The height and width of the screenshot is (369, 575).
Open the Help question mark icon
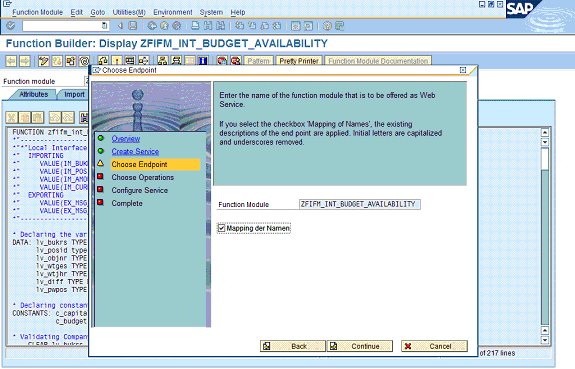327,26
